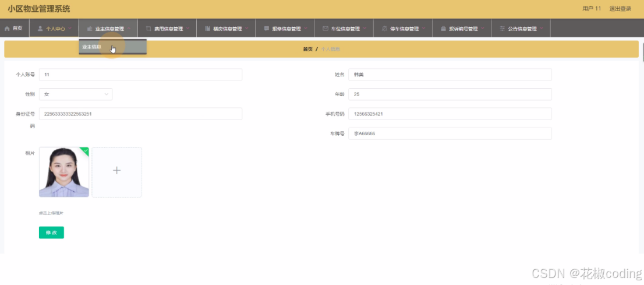Viewport: 644px width, 285px height.
Task: Click the green 修改 button
Action: point(51,233)
